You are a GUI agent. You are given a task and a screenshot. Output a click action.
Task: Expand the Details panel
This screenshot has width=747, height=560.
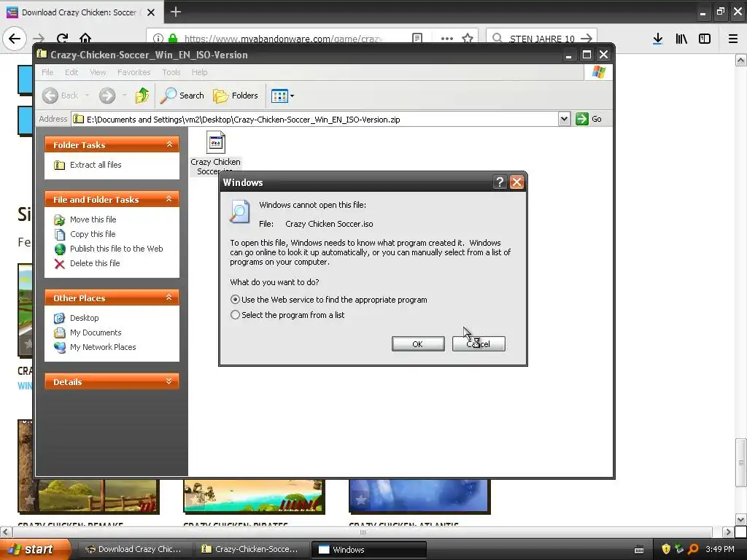169,381
